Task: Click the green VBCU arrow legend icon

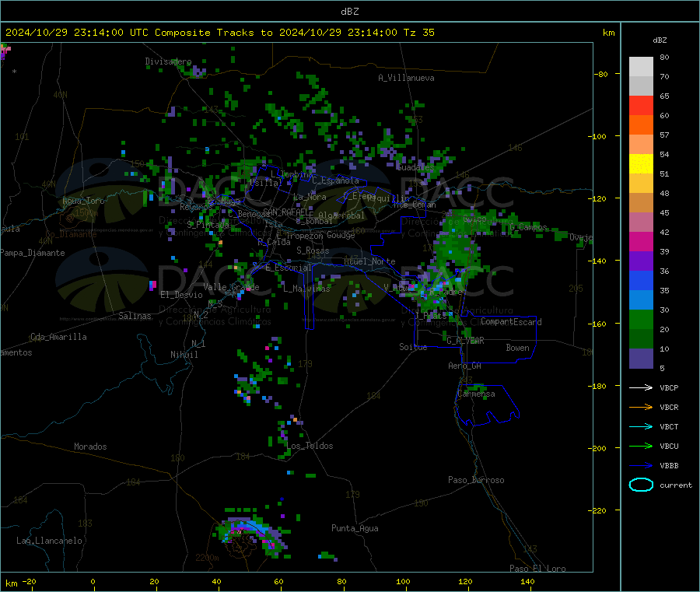Action: (x=641, y=446)
